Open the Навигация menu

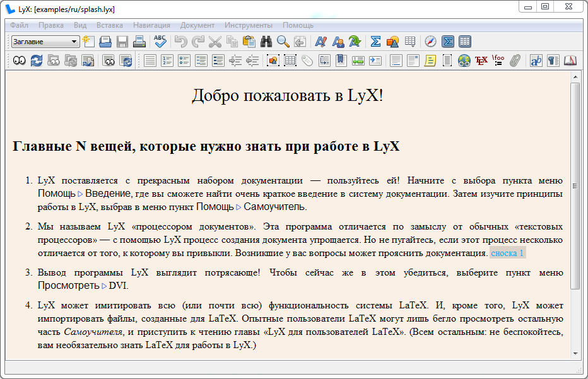tap(151, 25)
